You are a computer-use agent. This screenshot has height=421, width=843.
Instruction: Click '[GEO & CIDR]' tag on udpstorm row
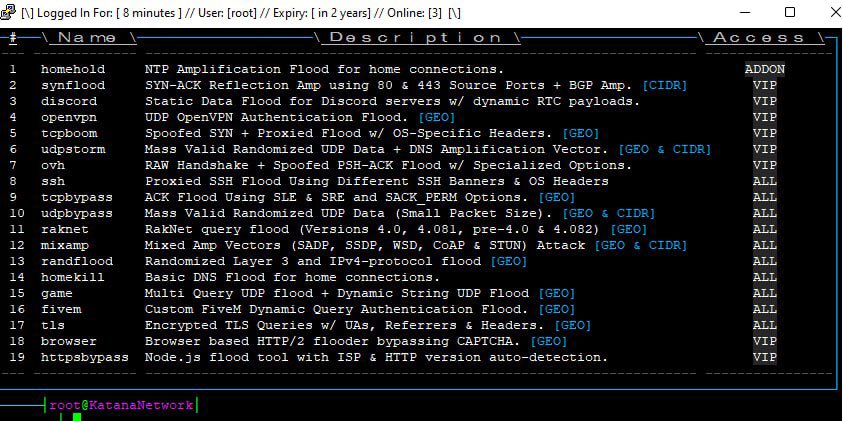pos(665,149)
